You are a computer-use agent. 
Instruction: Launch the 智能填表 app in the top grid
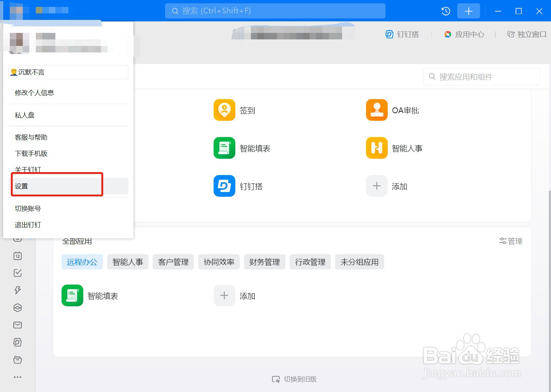click(224, 148)
